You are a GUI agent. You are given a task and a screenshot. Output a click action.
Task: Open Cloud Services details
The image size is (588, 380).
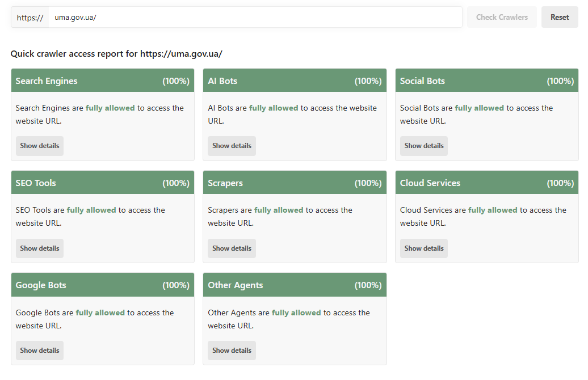point(423,248)
